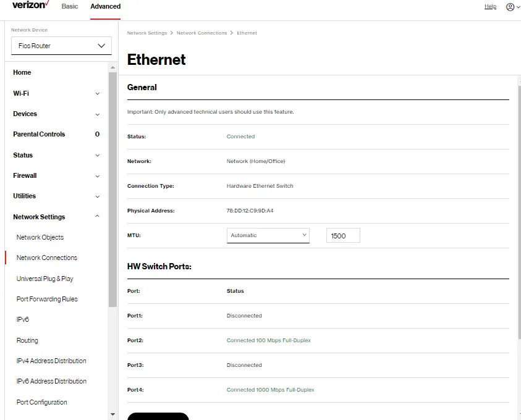Click inside the MTU value field showing 1500
The height and width of the screenshot is (420, 521).
coord(342,235)
